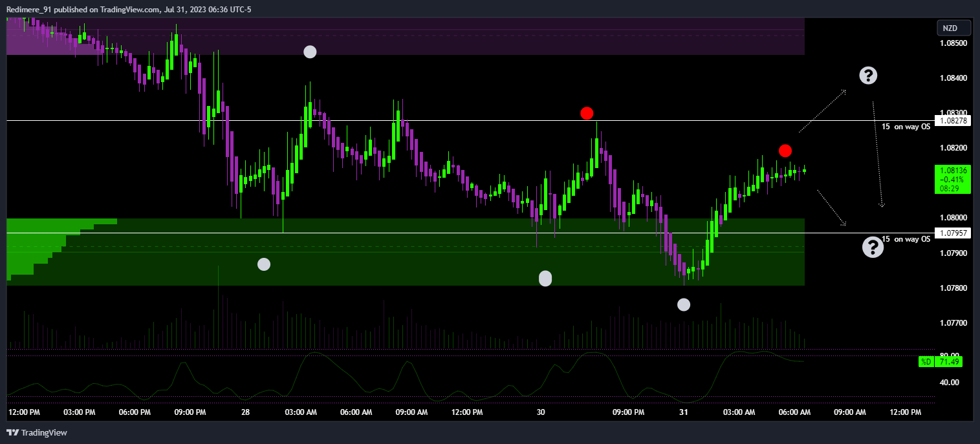Viewport: 980px width, 444px height.
Task: Select the upper question mark icon
Action: tap(868, 76)
